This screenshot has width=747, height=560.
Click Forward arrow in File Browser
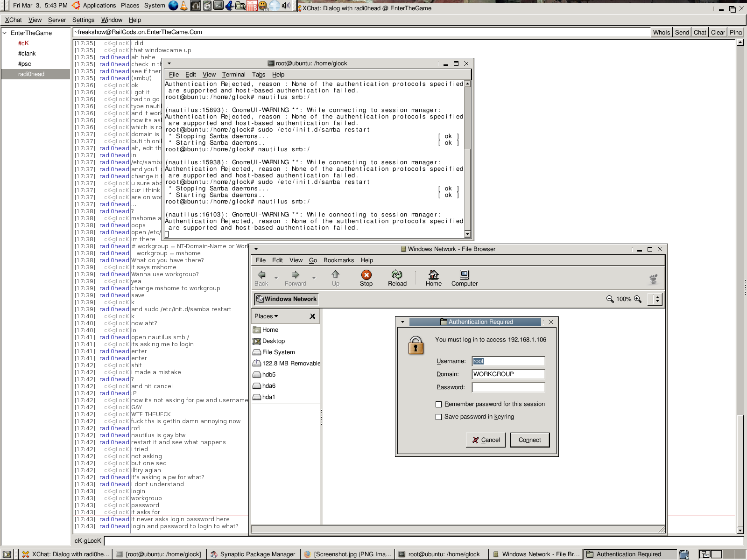(x=295, y=278)
